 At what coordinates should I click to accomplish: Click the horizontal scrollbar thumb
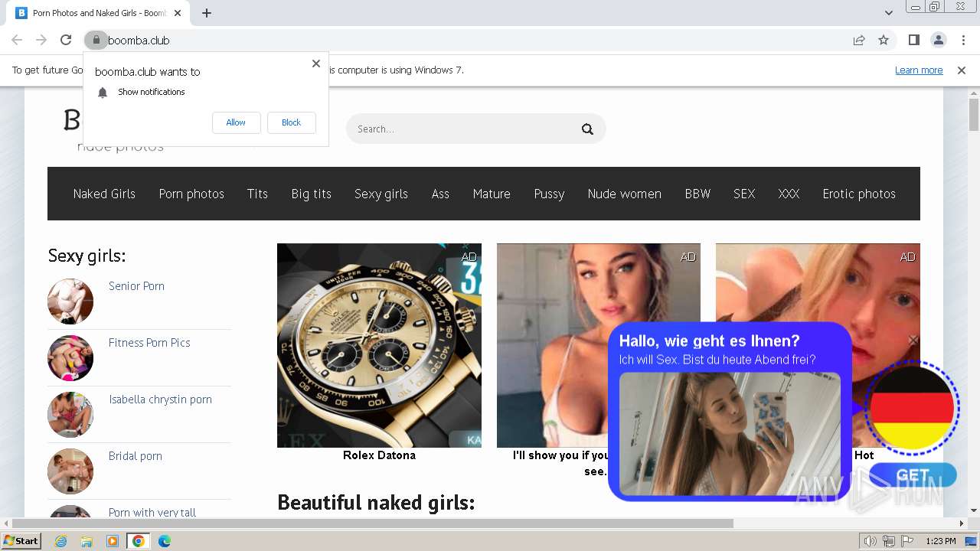pyautogui.click(x=372, y=523)
